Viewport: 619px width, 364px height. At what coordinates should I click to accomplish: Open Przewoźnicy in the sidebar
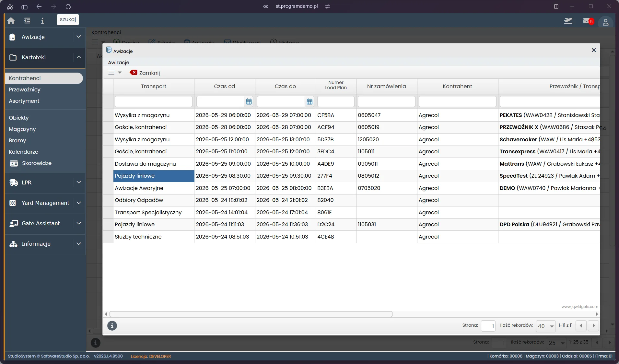(x=25, y=89)
